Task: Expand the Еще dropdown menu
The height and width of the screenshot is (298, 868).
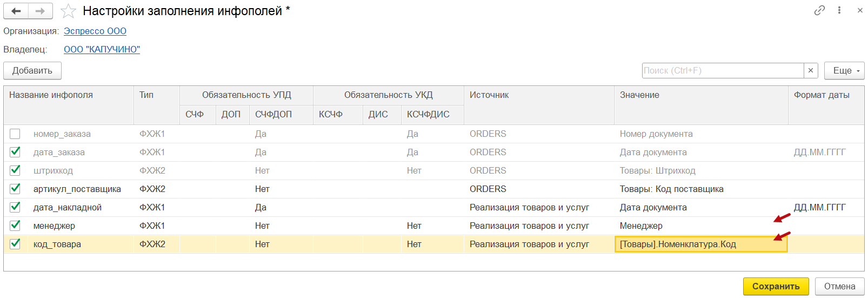Action: 844,70
